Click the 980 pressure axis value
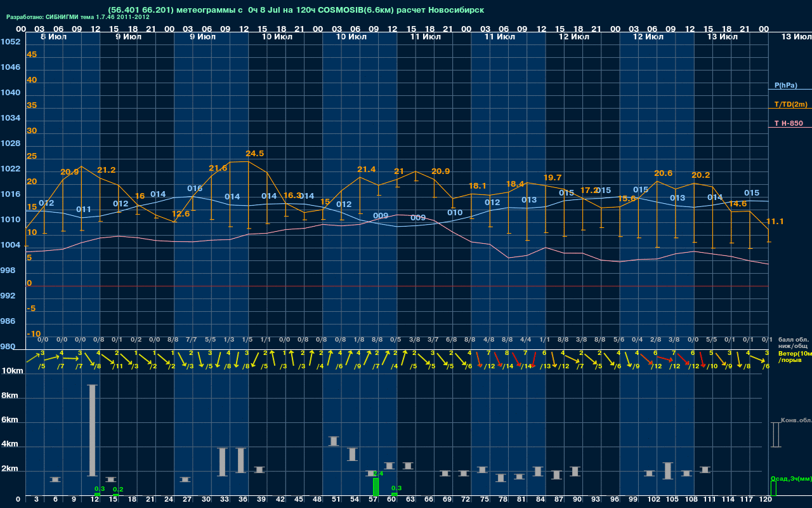The width and height of the screenshot is (812, 508). pos(8,347)
